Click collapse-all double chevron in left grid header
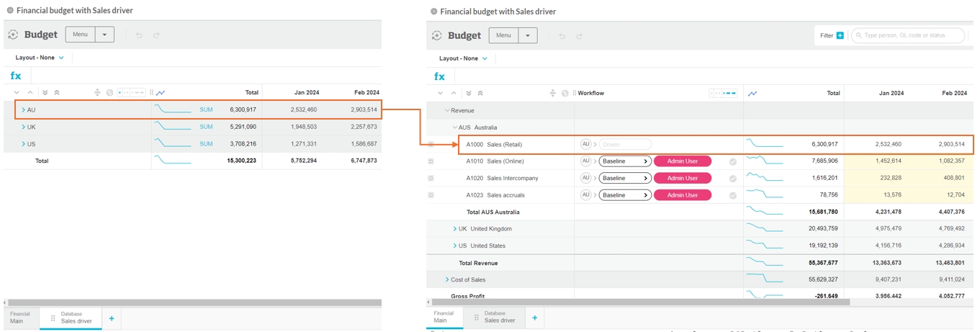980x332 pixels. point(57,93)
